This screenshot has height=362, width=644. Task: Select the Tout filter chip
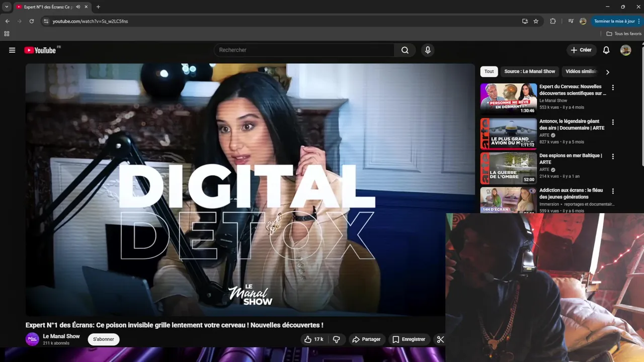point(489,71)
